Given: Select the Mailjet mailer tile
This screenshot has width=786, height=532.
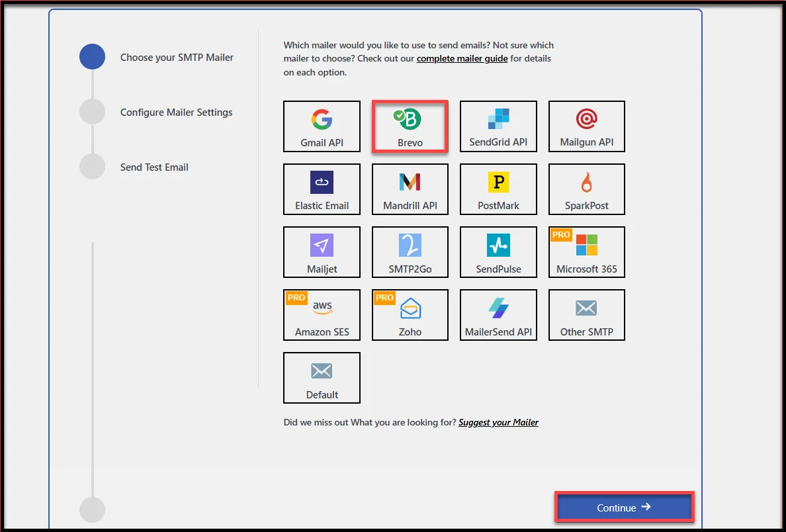Looking at the screenshot, I should pos(322,252).
